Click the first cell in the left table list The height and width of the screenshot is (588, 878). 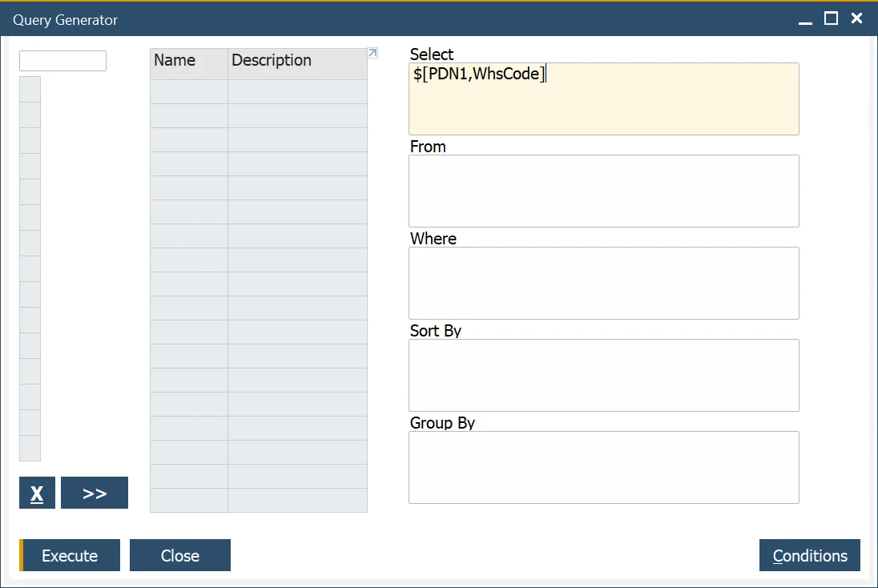[30, 88]
